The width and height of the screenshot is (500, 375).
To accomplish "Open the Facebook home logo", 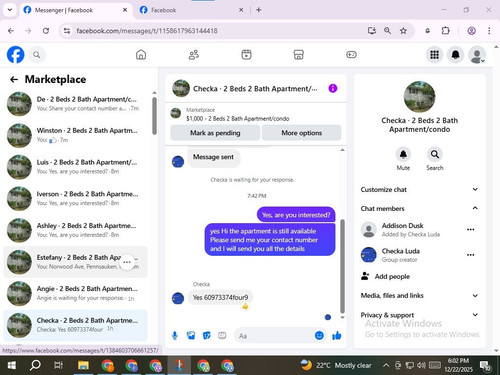I will pyautogui.click(x=15, y=55).
